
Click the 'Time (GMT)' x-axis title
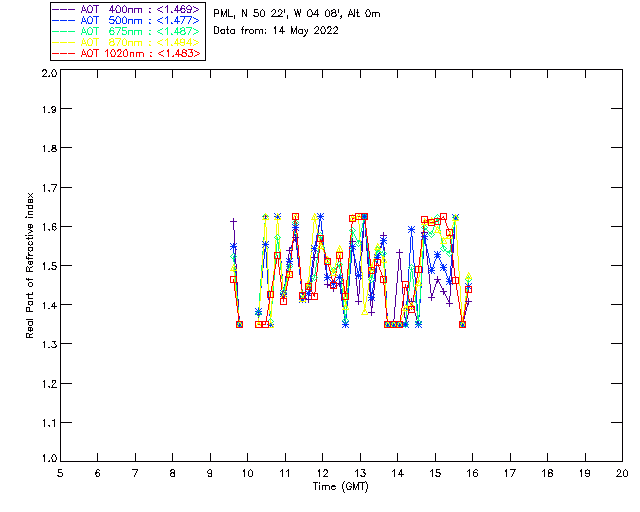[x=340, y=487]
